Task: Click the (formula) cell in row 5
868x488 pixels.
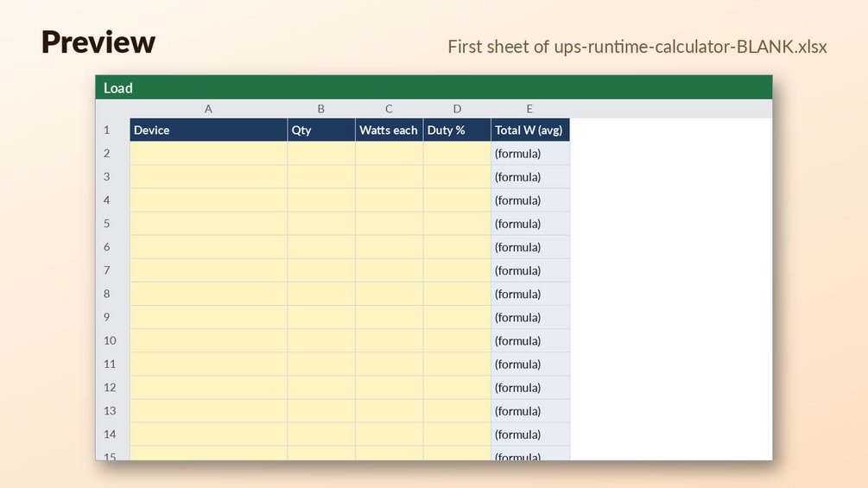Action: tap(530, 224)
